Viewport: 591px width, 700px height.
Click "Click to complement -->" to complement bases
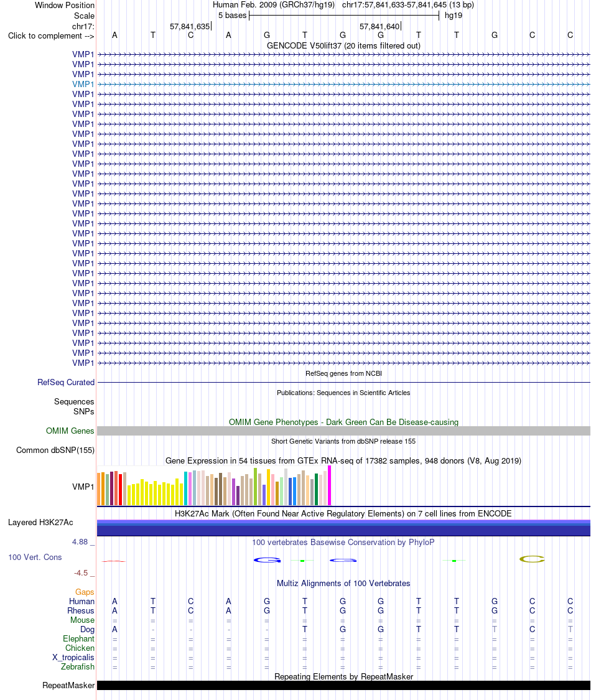[51, 35]
